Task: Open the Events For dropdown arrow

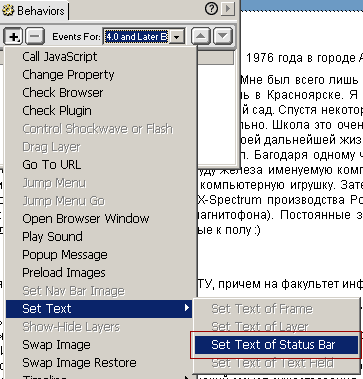Action: click(x=177, y=36)
